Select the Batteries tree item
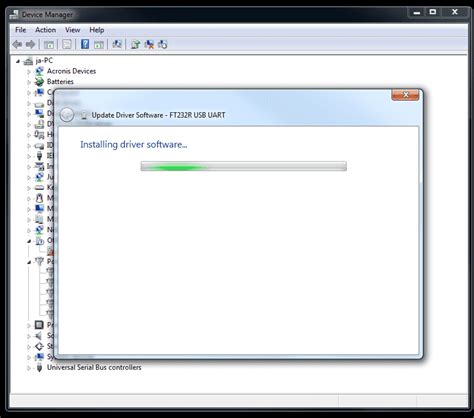This screenshot has width=474, height=418. pos(60,82)
